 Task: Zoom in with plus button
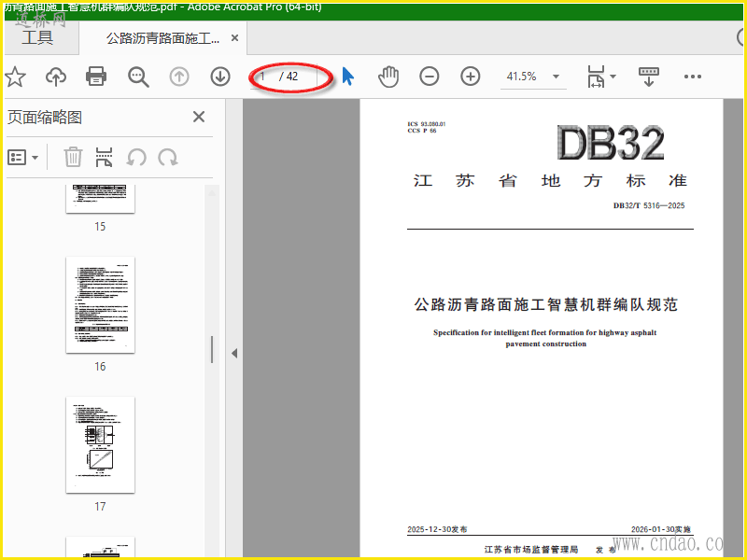click(471, 77)
